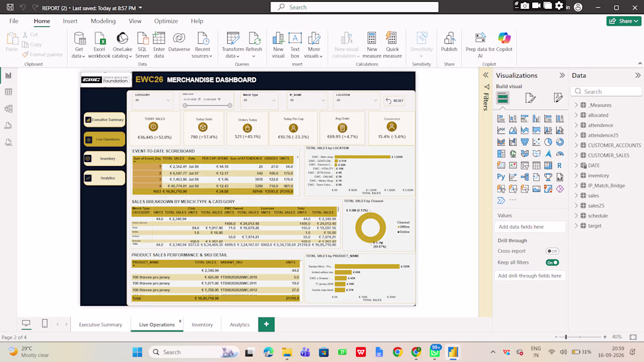
Task: Click the RESET button on dashboard
Action: pyautogui.click(x=395, y=101)
